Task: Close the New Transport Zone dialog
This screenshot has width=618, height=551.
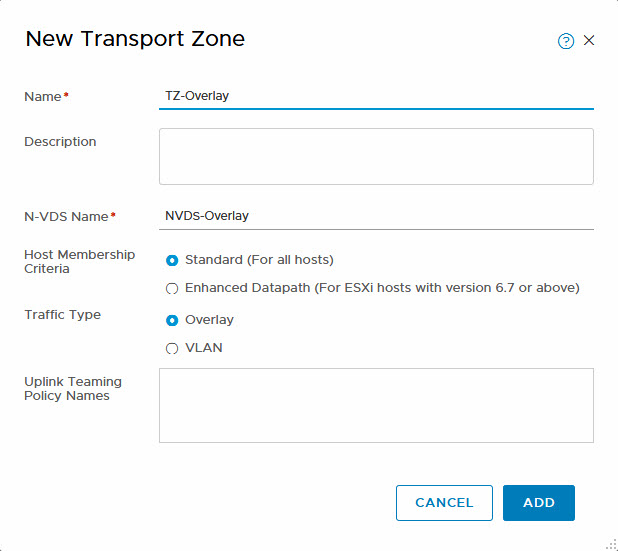Action: click(x=589, y=41)
